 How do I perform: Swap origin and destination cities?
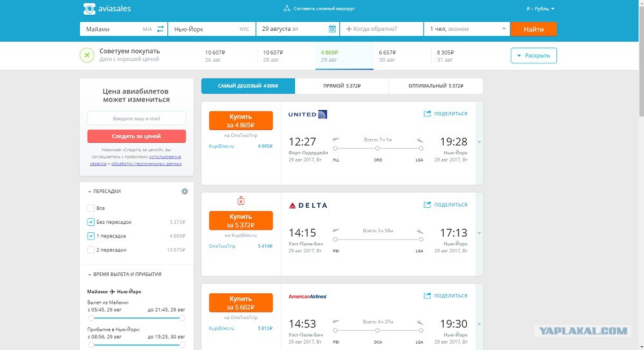[160, 29]
